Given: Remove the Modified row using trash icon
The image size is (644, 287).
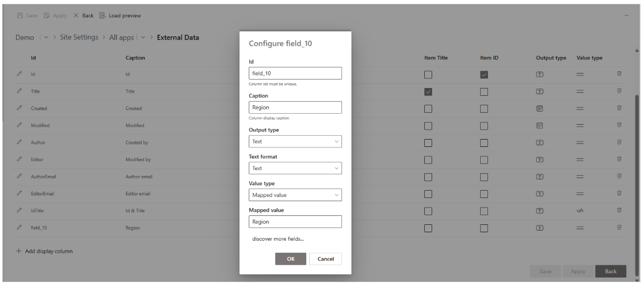Looking at the screenshot, I should (x=620, y=125).
